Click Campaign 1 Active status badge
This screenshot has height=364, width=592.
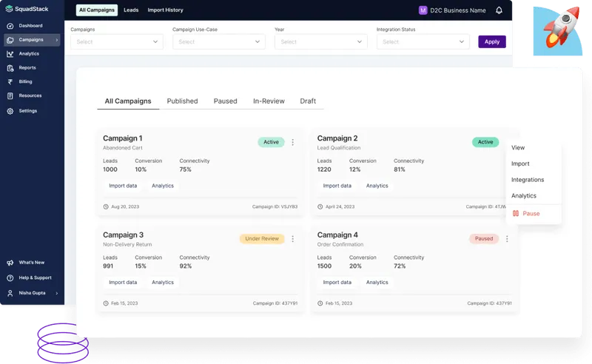(x=271, y=142)
